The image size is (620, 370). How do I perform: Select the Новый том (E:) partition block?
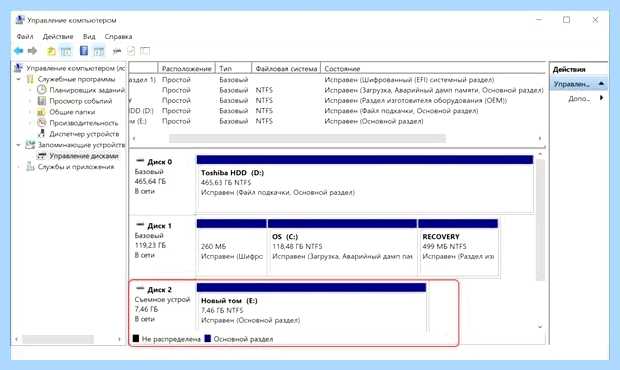311,308
